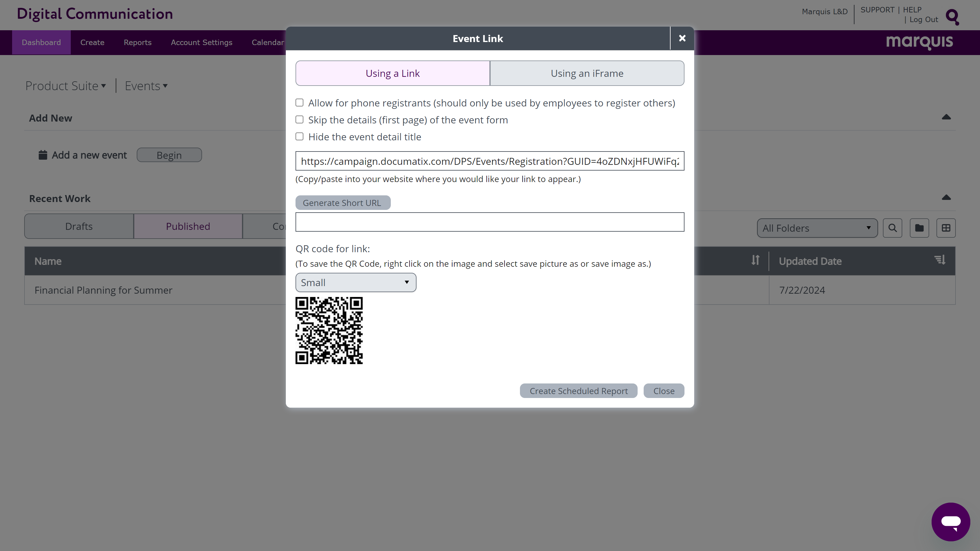Click Generate Short URL button
The width and height of the screenshot is (980, 551).
[x=343, y=203]
